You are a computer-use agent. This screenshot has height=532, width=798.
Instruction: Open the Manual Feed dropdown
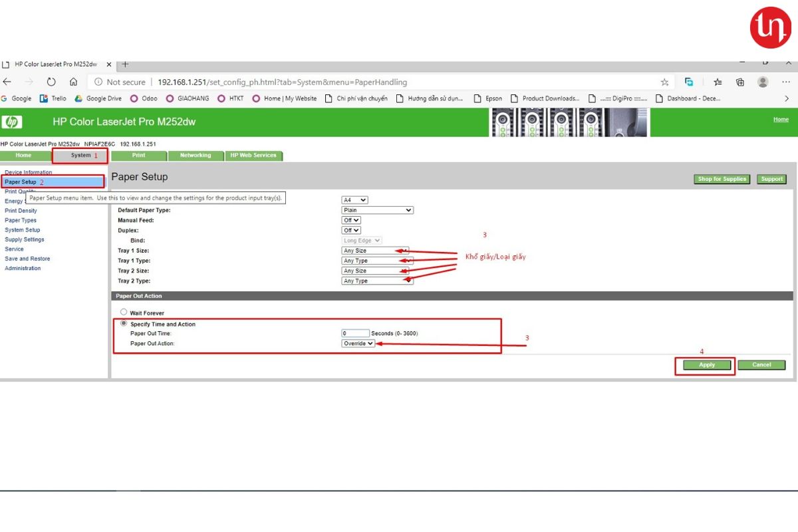point(351,220)
